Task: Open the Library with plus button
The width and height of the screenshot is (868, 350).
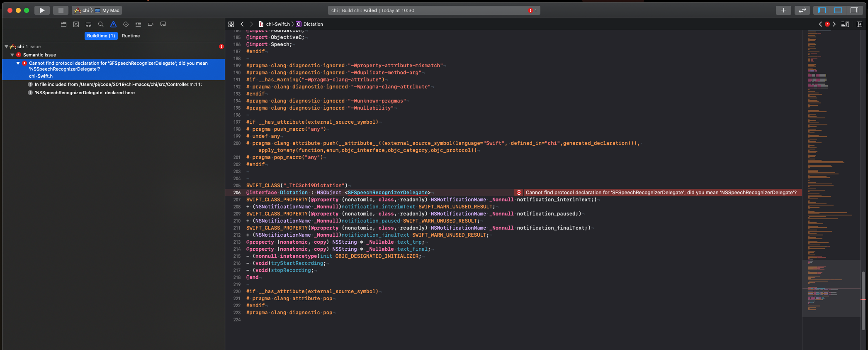Action: pos(783,10)
